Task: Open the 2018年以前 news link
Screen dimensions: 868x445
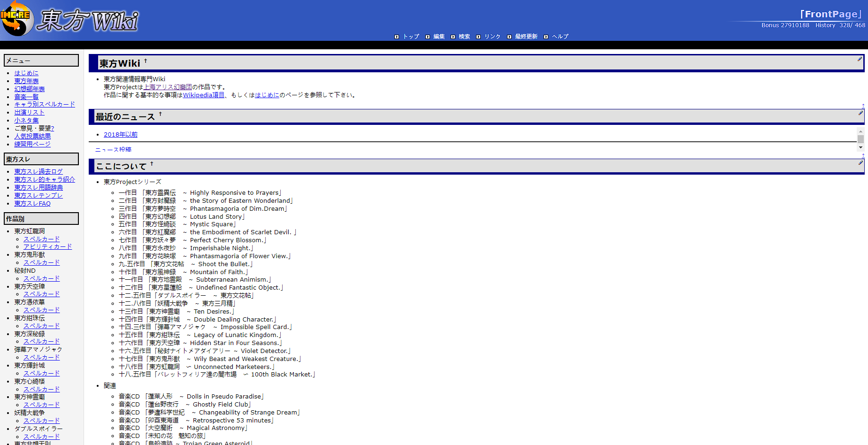Action: coord(120,135)
